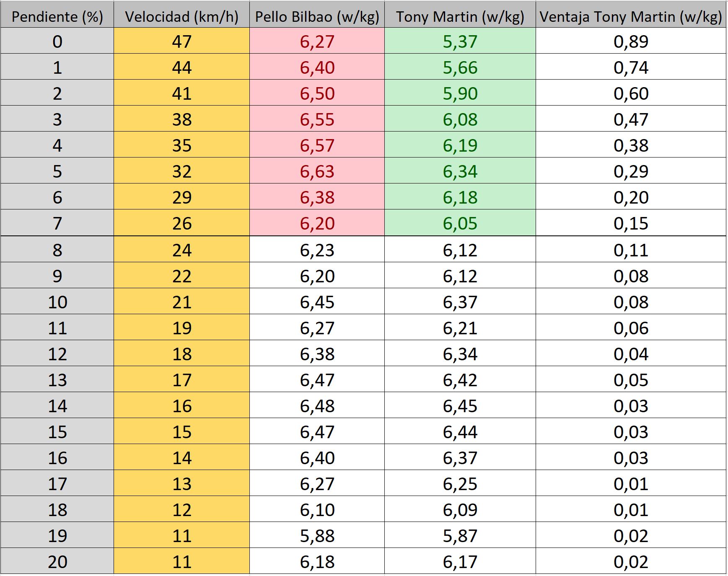This screenshot has height=576, width=728.
Task: Select the green cell showing 5,90
Action: click(x=460, y=93)
